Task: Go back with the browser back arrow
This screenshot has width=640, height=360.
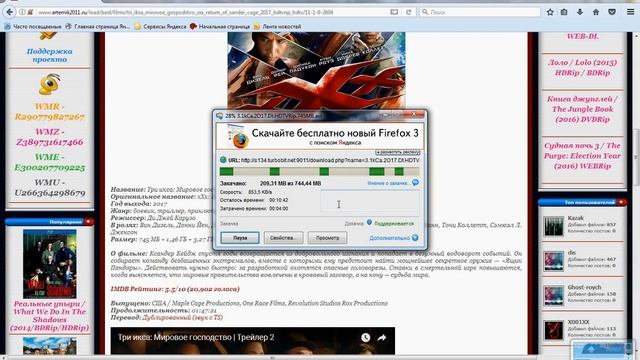Action: pos(9,12)
